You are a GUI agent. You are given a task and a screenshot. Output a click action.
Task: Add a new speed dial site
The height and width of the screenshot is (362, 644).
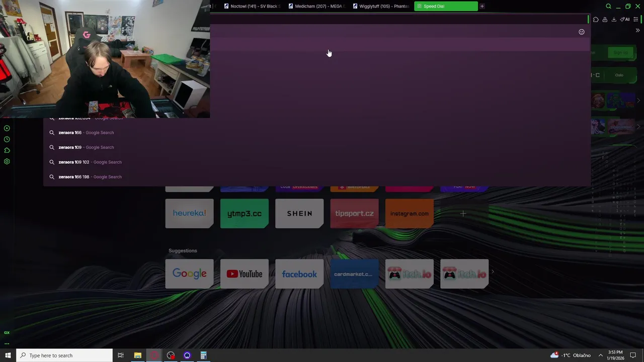point(463,213)
